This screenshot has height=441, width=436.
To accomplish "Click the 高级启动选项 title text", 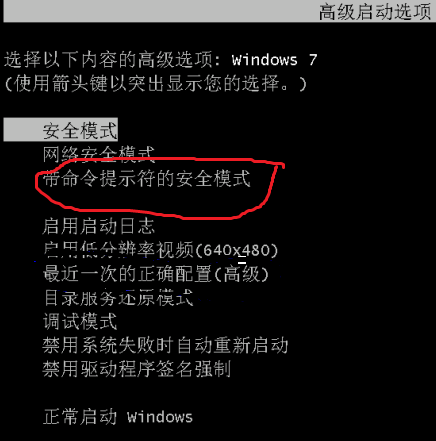I will pyautogui.click(x=375, y=12).
